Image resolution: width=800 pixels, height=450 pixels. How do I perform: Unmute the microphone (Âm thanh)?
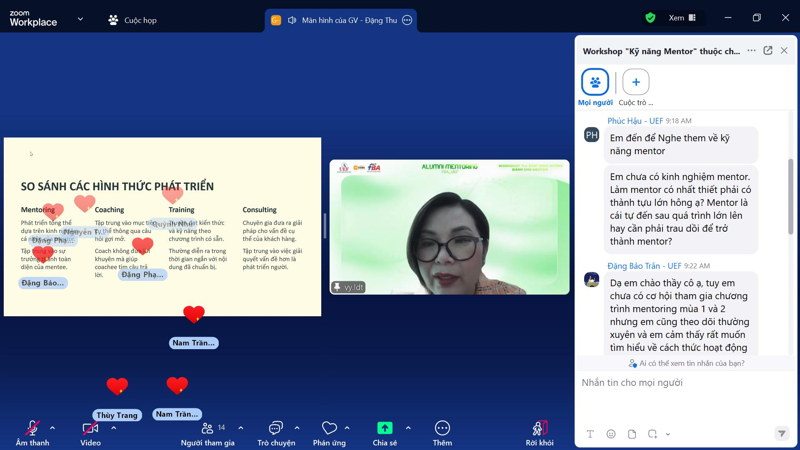32,428
